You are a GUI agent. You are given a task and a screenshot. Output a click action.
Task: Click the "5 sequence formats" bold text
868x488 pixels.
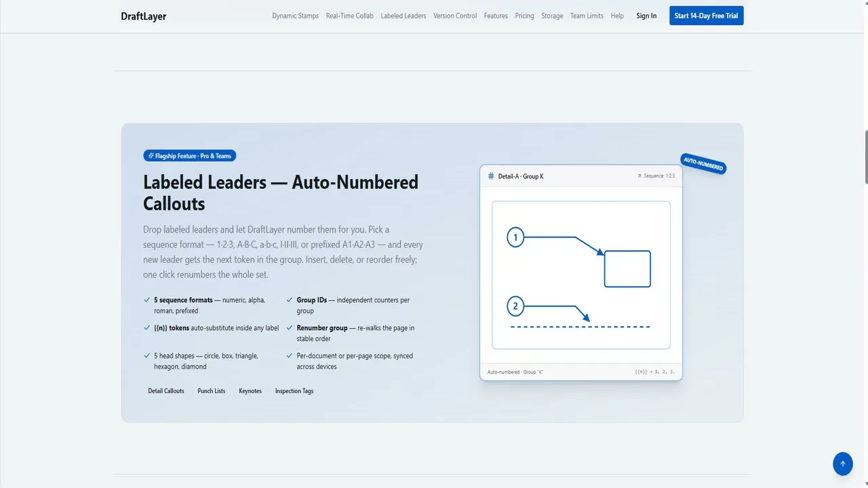pos(183,300)
